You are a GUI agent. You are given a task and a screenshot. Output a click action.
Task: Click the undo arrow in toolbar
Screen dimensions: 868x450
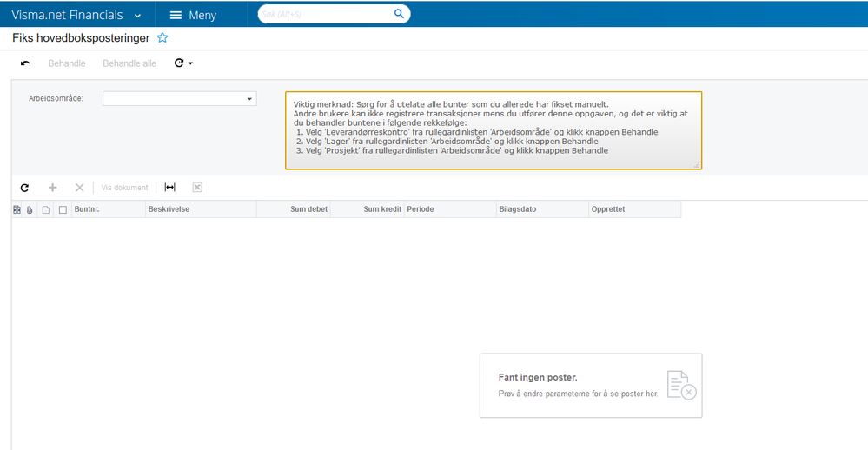25,63
